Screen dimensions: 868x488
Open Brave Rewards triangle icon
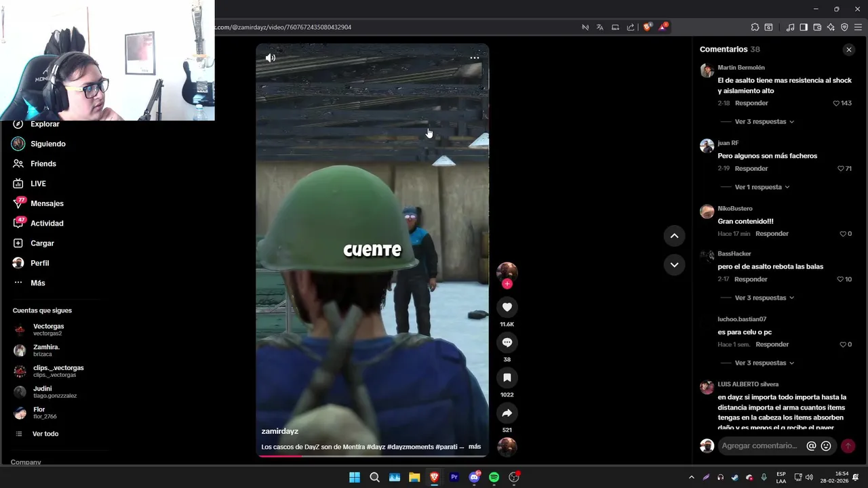(663, 27)
